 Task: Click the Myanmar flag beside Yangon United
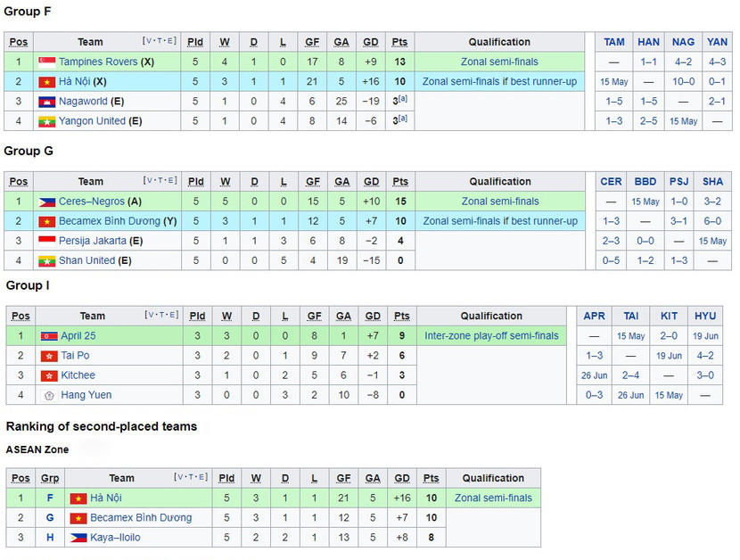click(46, 121)
